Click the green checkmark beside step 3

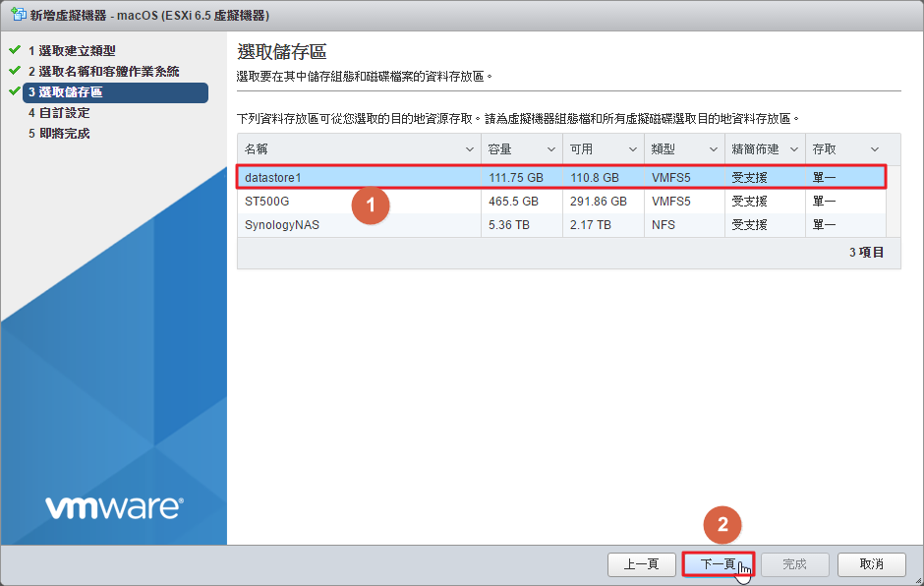click(x=15, y=90)
